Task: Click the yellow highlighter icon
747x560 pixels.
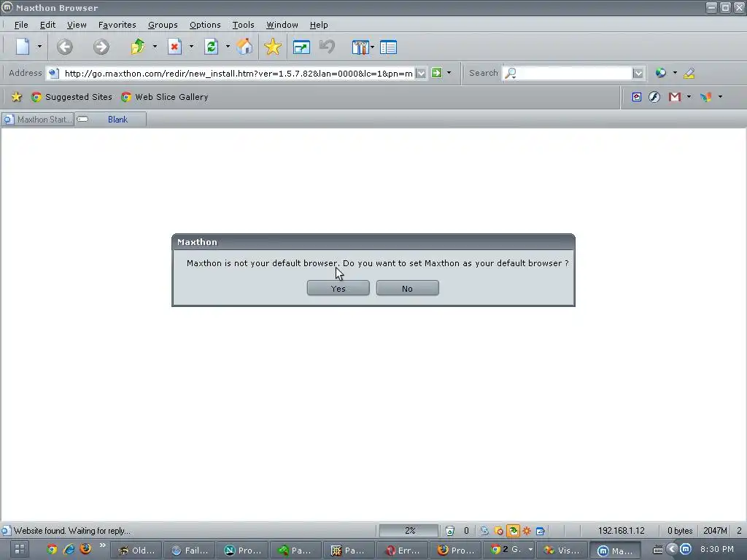Action: (x=689, y=73)
